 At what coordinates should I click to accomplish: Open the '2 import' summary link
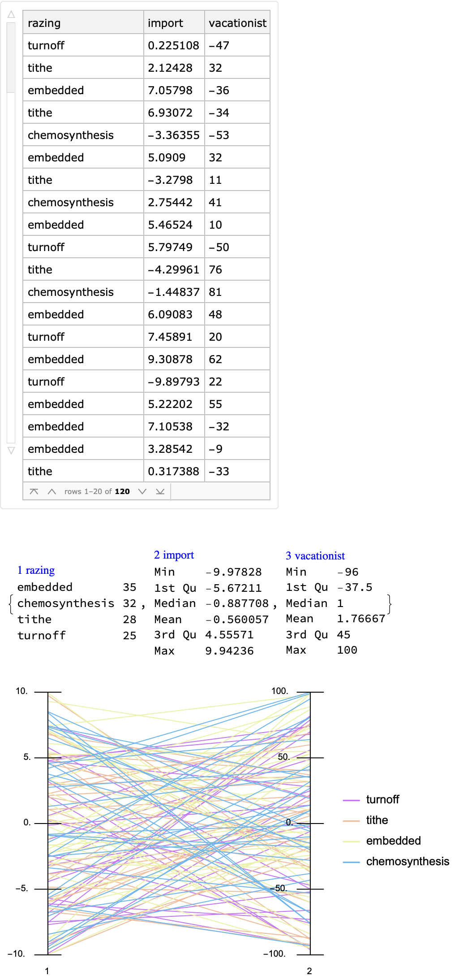pyautogui.click(x=174, y=555)
